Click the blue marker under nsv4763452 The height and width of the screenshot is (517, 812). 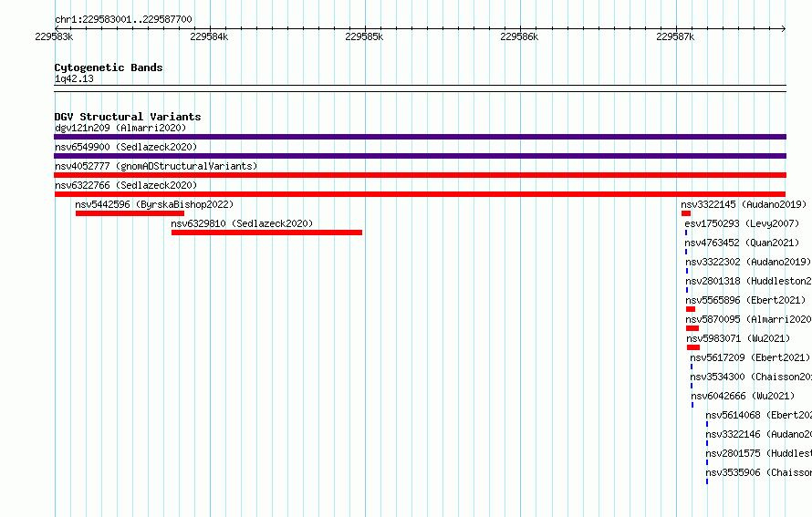tap(686, 252)
